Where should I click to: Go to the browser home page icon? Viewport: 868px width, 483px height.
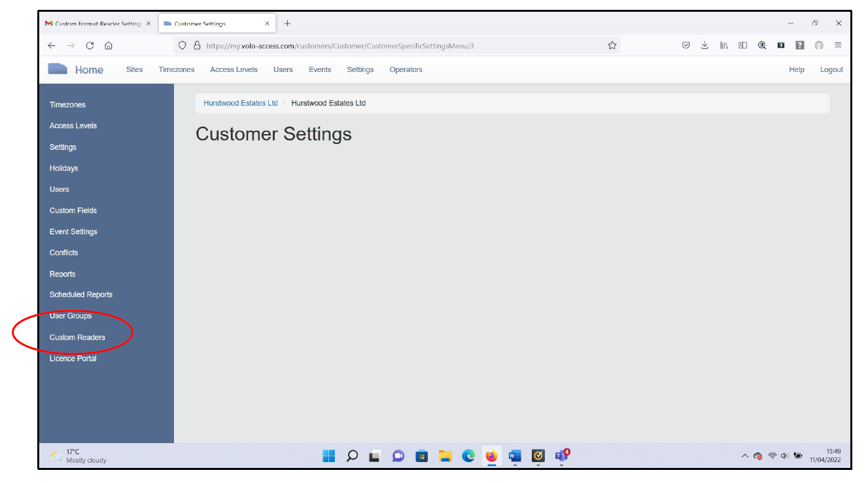click(109, 46)
